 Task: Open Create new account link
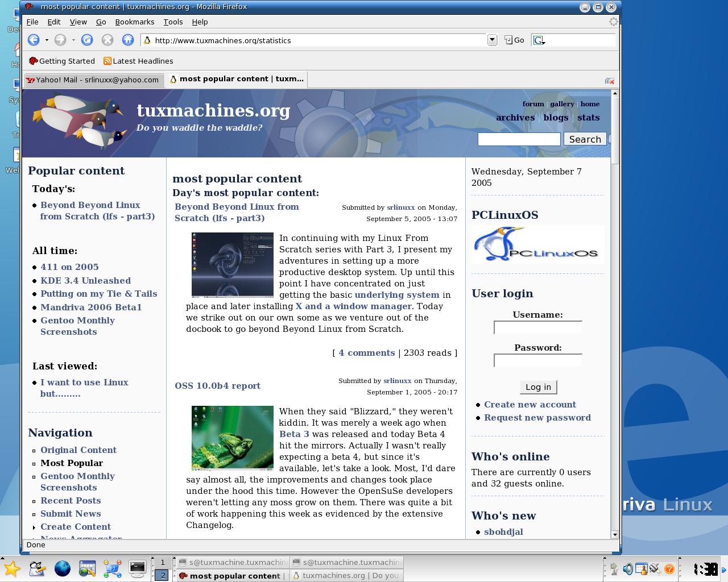click(x=530, y=405)
